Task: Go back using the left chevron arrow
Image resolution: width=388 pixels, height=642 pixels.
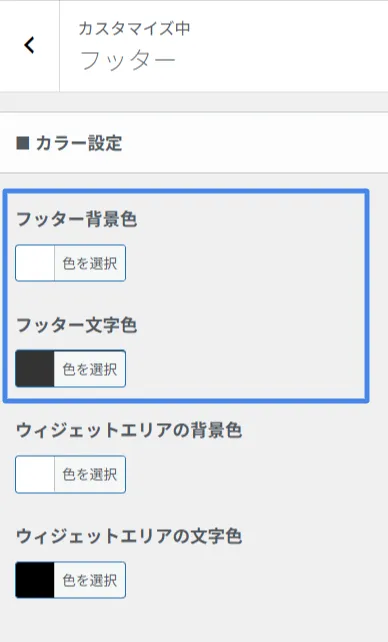Action: tap(29, 45)
